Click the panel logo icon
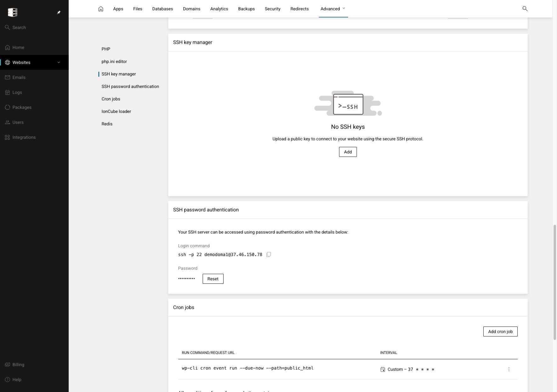557x392 pixels. pos(13,12)
